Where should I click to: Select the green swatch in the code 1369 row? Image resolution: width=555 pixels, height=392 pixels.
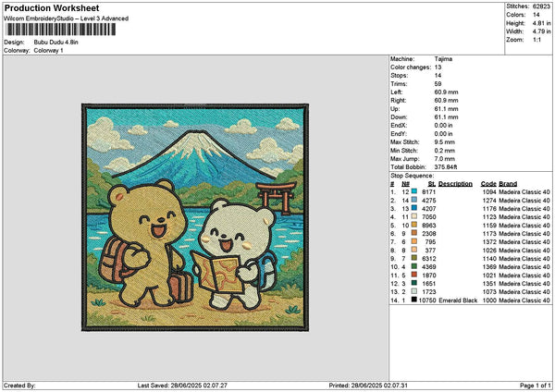pos(413,267)
